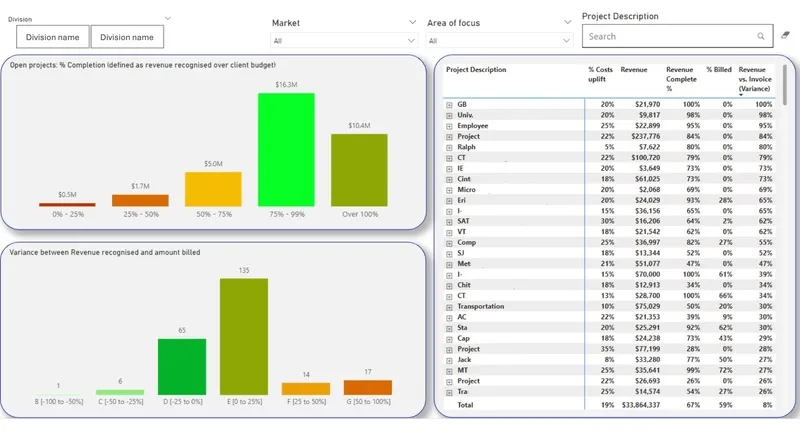Select the F [25 to 50%] variance bar
The height and width of the screenshot is (435, 800).
pos(306,389)
